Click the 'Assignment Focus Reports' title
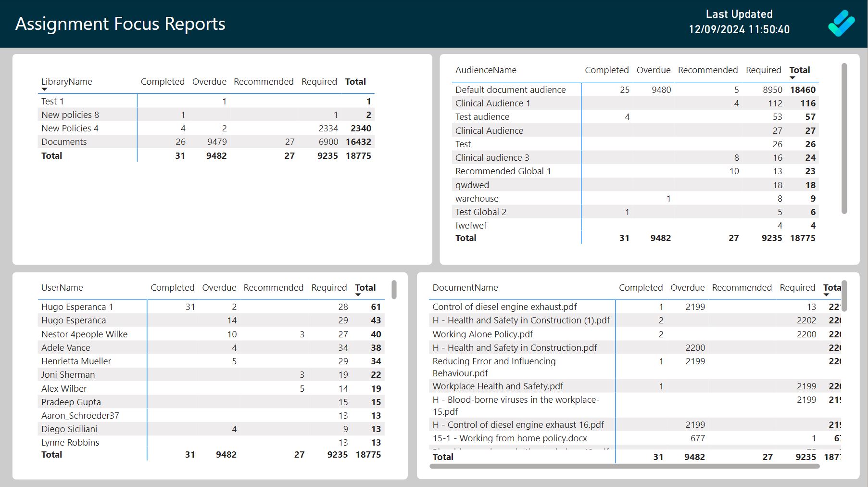Viewport: 868px width, 487px height. coord(120,24)
